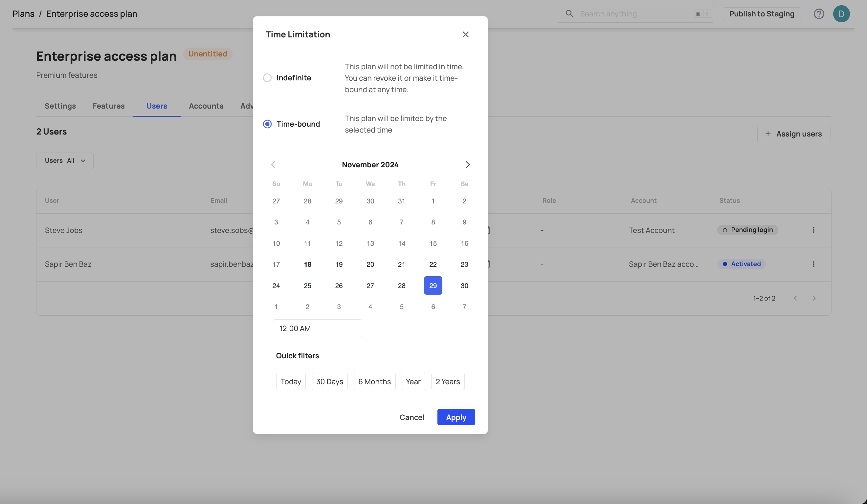Expand the Users All filter dropdown
The image size is (867, 504).
65,160
